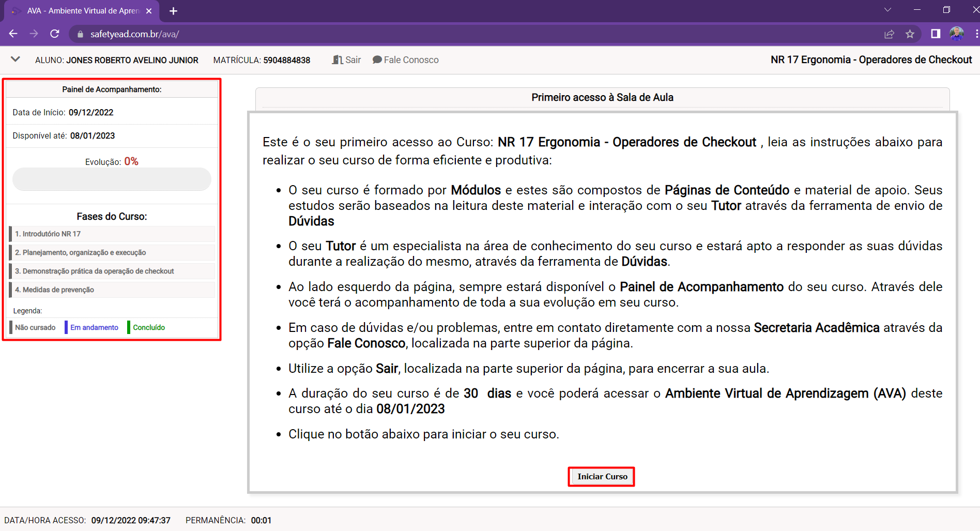Open the Chrome profile avatar

click(957, 34)
